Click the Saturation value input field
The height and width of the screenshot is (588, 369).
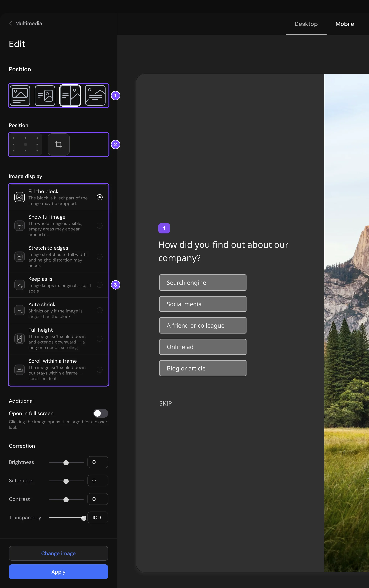point(98,481)
